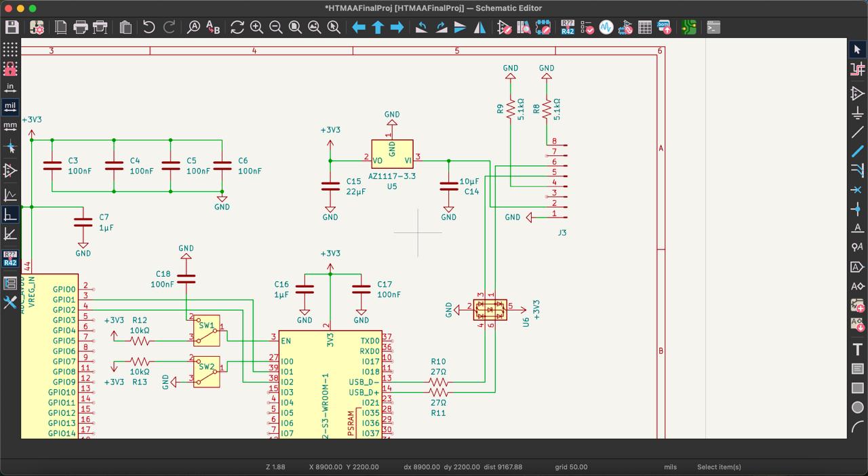Open the Simulator tool

click(x=606, y=27)
